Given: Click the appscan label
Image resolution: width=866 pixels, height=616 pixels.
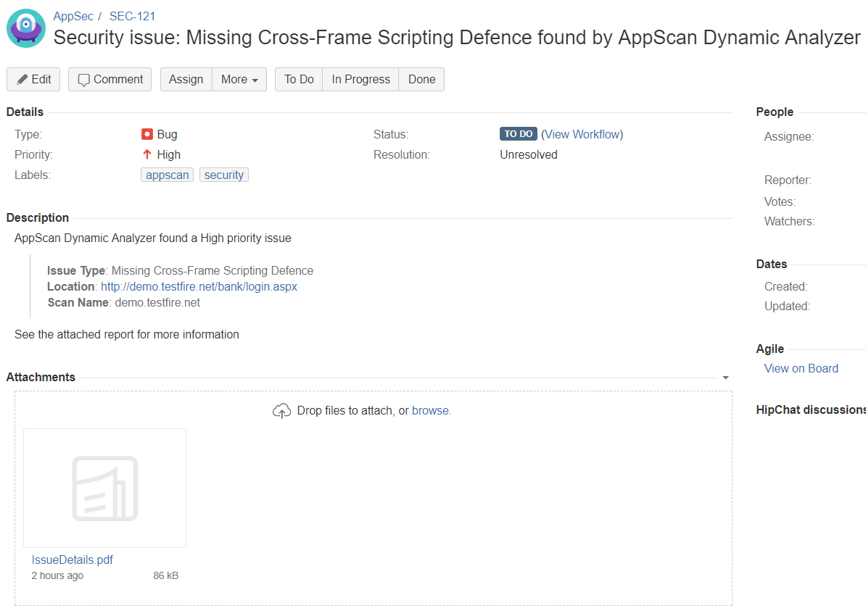Looking at the screenshot, I should point(168,175).
